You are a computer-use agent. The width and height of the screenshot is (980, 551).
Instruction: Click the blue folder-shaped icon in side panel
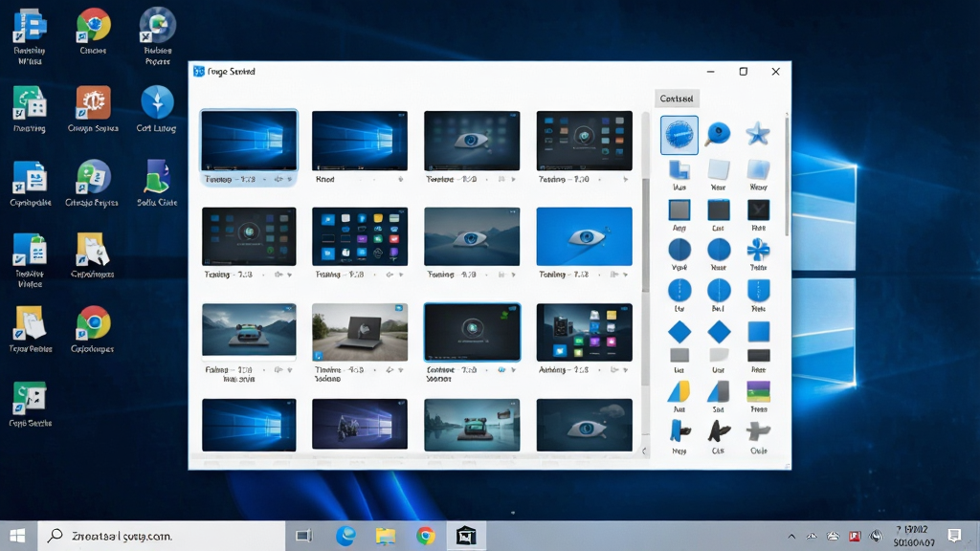(679, 170)
